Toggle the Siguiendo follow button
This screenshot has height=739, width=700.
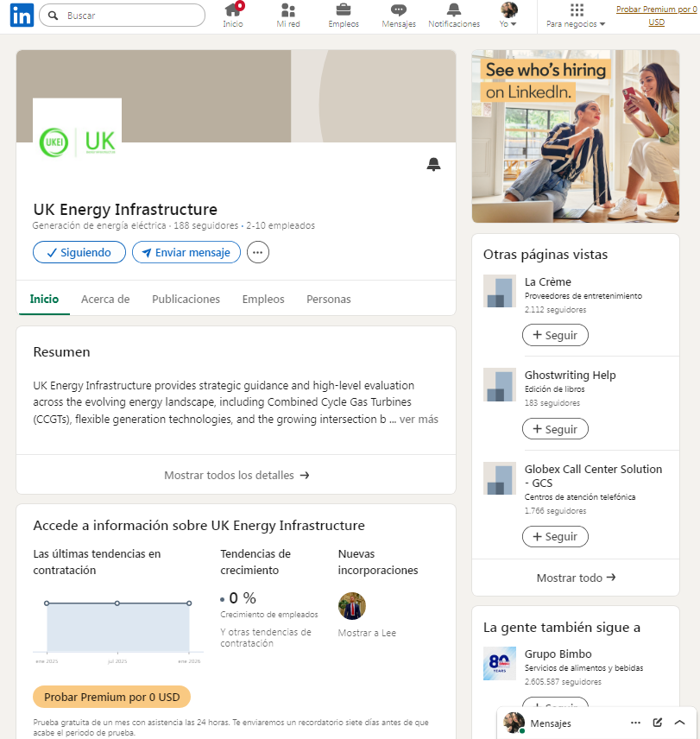pyautogui.click(x=79, y=252)
